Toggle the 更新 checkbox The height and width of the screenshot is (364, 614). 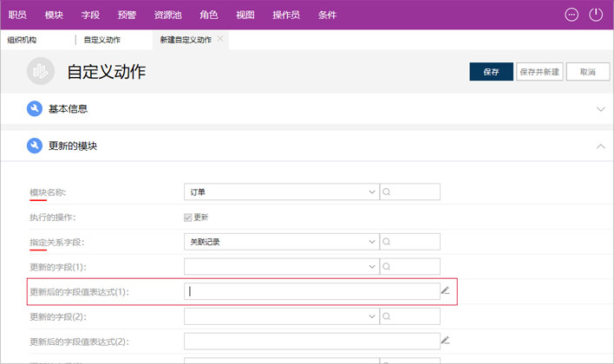(x=188, y=217)
